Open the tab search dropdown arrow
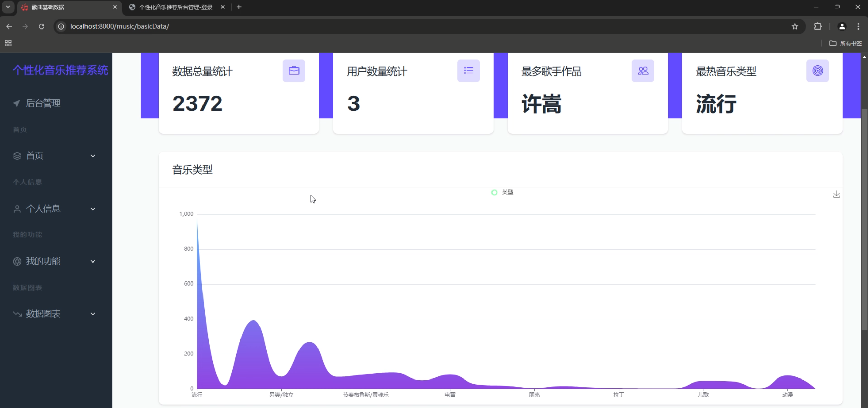Image resolution: width=868 pixels, height=408 pixels. pos(8,7)
